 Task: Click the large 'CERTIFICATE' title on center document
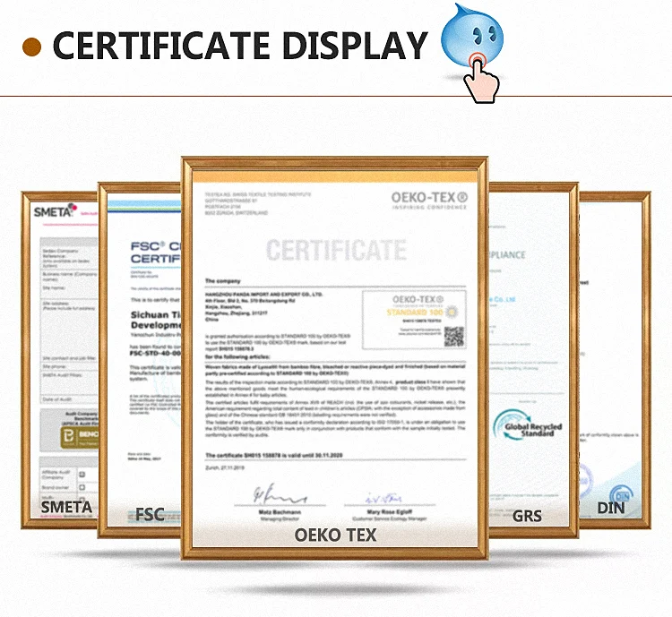click(x=336, y=250)
